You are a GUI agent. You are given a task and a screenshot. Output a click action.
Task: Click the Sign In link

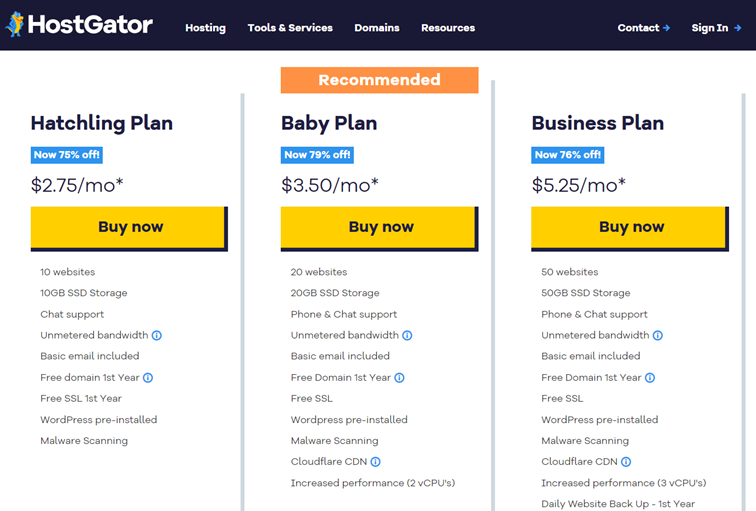(x=716, y=28)
